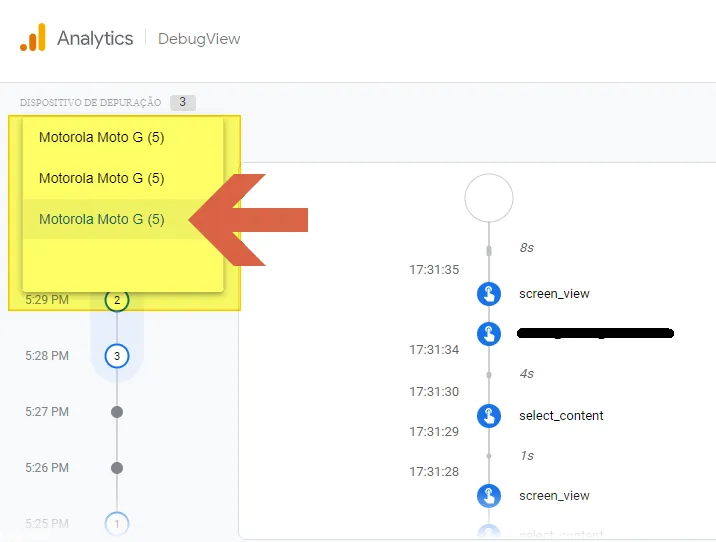This screenshot has width=716, height=542.
Task: Click the 17:31:30 timestamp
Action: click(x=434, y=391)
